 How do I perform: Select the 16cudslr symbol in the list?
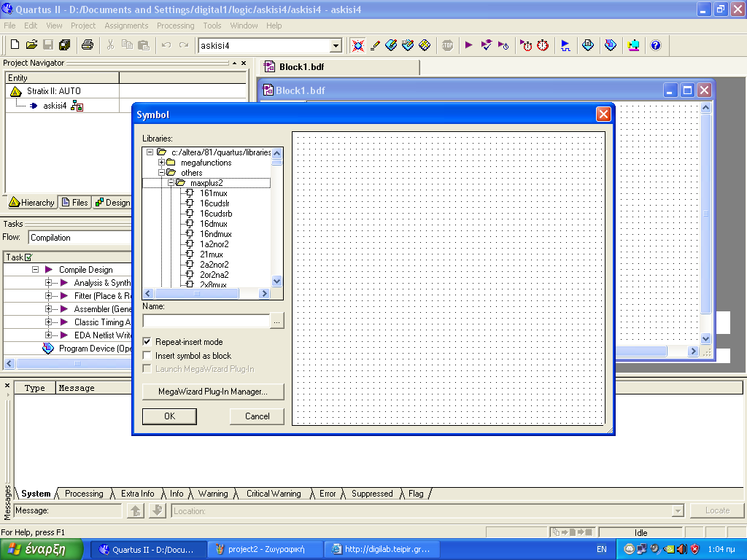[214, 203]
